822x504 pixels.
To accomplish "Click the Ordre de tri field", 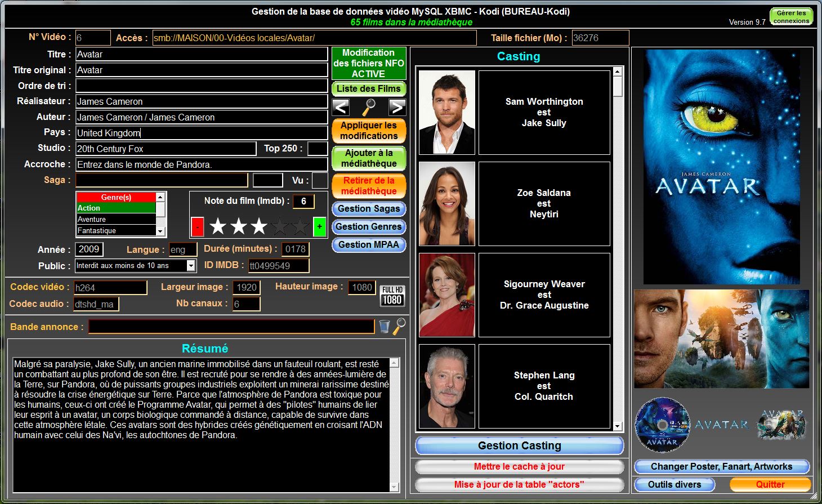I will pos(202,86).
